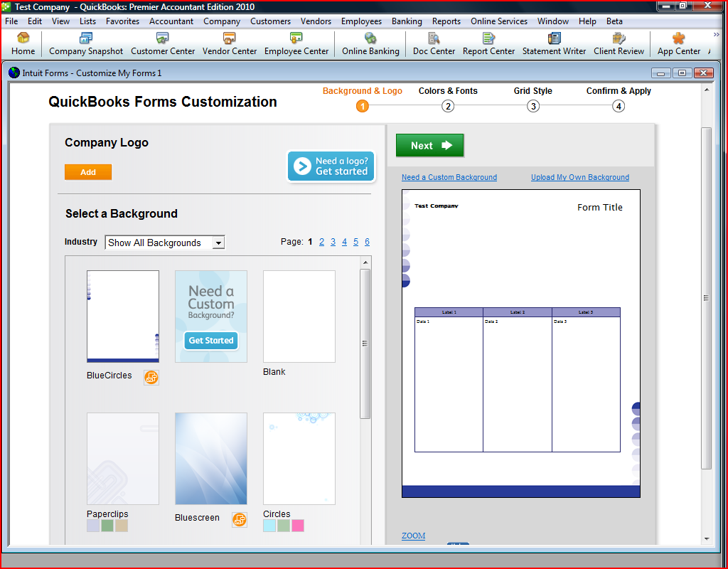Image resolution: width=728 pixels, height=569 pixels.
Task: Open the Help menu
Action: pos(587,21)
